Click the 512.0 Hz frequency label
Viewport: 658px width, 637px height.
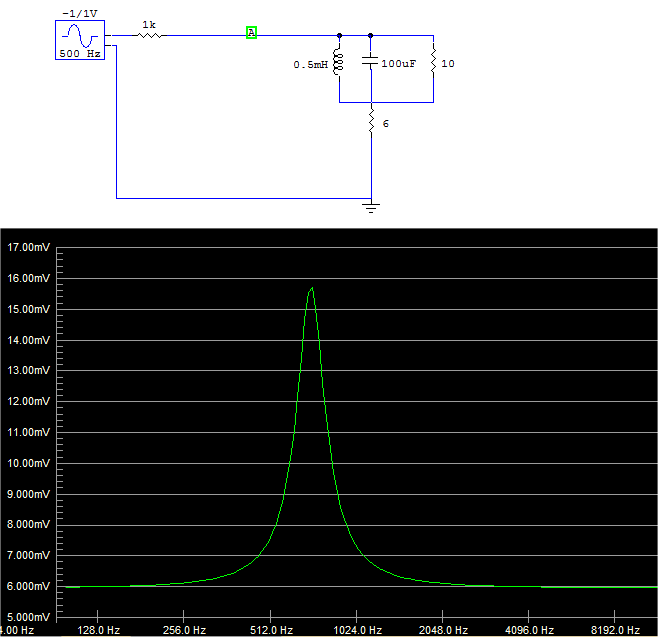pyautogui.click(x=272, y=630)
